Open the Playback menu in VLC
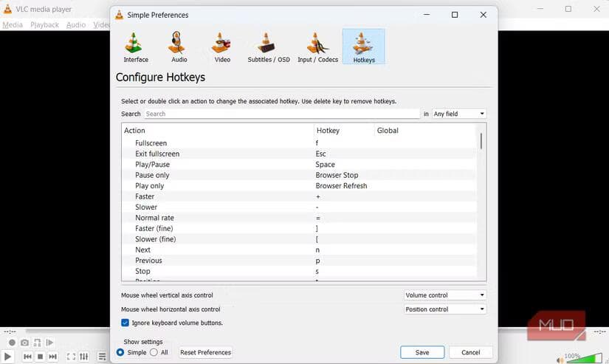609x364 pixels. pos(45,25)
